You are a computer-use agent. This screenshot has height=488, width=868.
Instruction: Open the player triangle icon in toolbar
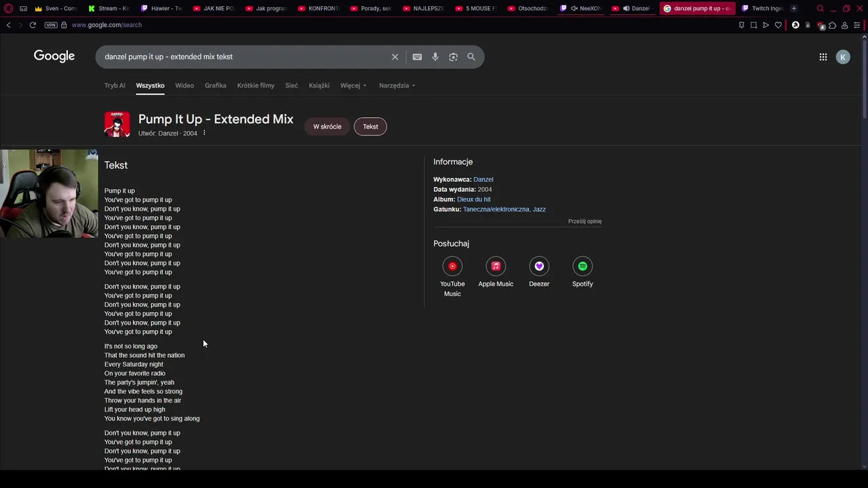(766, 25)
